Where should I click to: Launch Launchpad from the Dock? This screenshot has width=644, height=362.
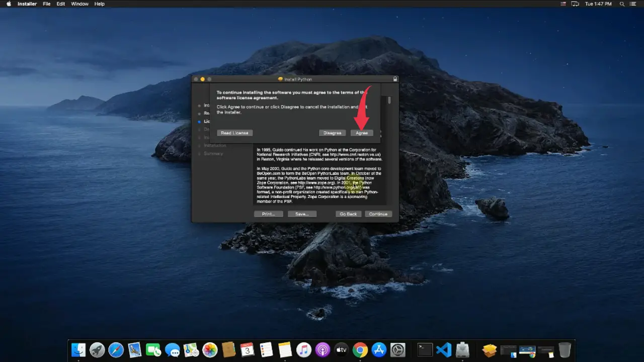pyautogui.click(x=98, y=349)
